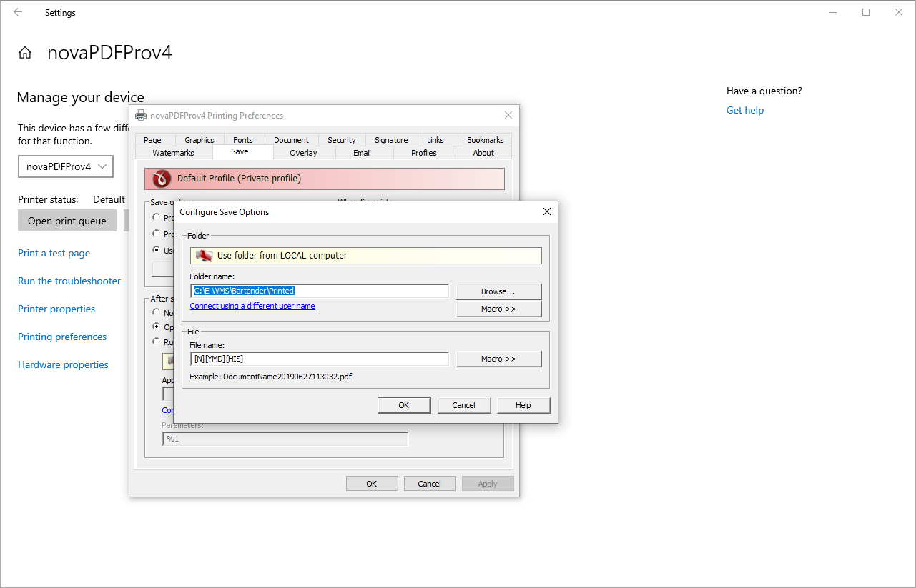The height and width of the screenshot is (588, 916).
Task: Open the Security tab
Action: pyautogui.click(x=342, y=140)
